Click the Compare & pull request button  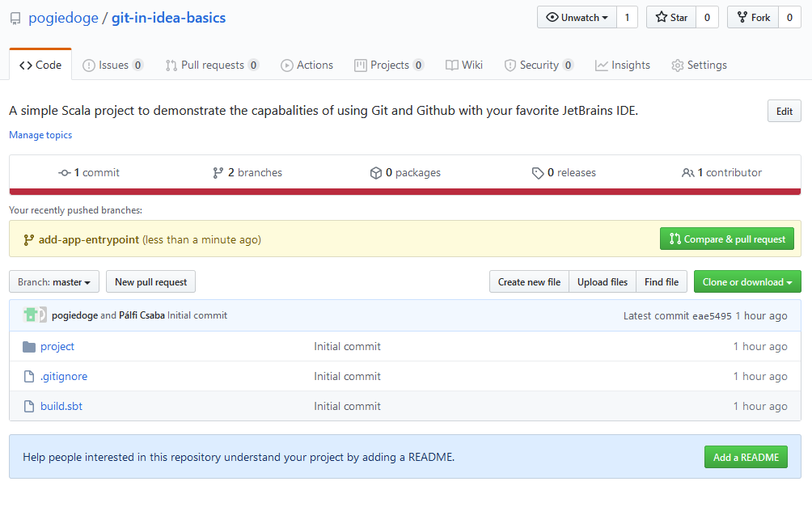click(x=726, y=239)
